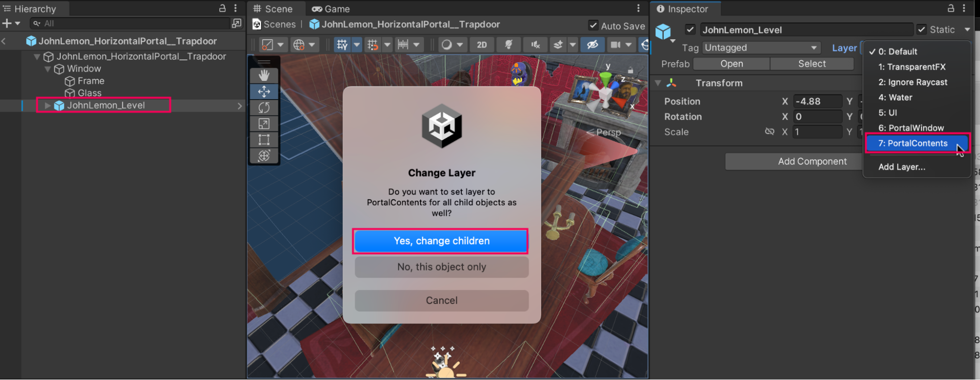
Task: Select the Rect tool
Action: click(x=264, y=140)
